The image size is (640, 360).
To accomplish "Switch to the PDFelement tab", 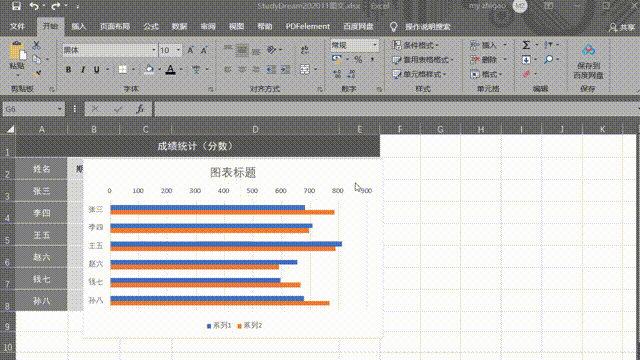I will click(308, 27).
